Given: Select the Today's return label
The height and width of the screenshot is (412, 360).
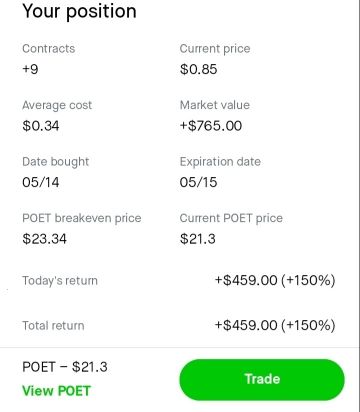Looking at the screenshot, I should pyautogui.click(x=60, y=281).
